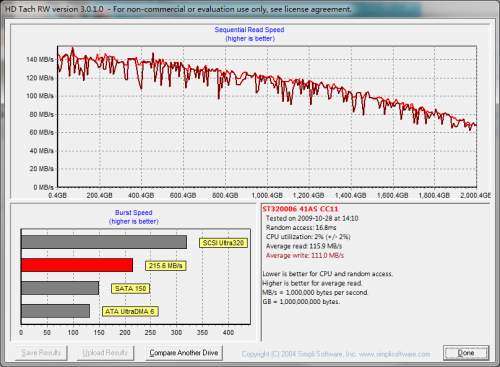Click the SATA 150 yellow label
Screen dimensions: 500x367
tap(130, 289)
